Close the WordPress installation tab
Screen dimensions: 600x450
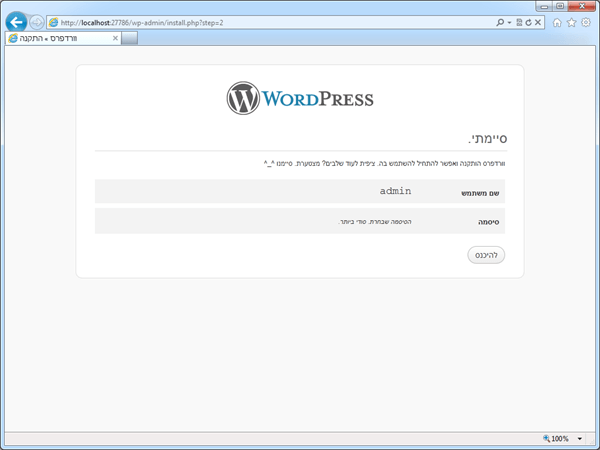115,38
